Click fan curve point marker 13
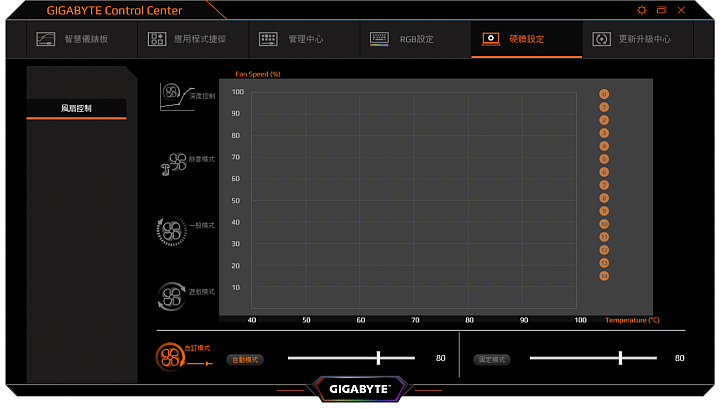This screenshot has width=720, height=409. pyautogui.click(x=604, y=263)
